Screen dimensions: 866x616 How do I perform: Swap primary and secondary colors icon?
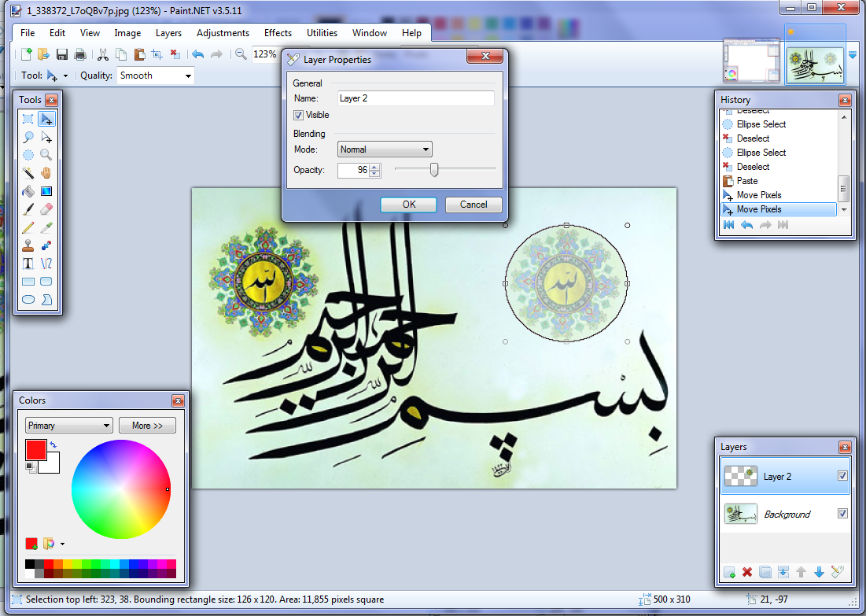(53, 444)
